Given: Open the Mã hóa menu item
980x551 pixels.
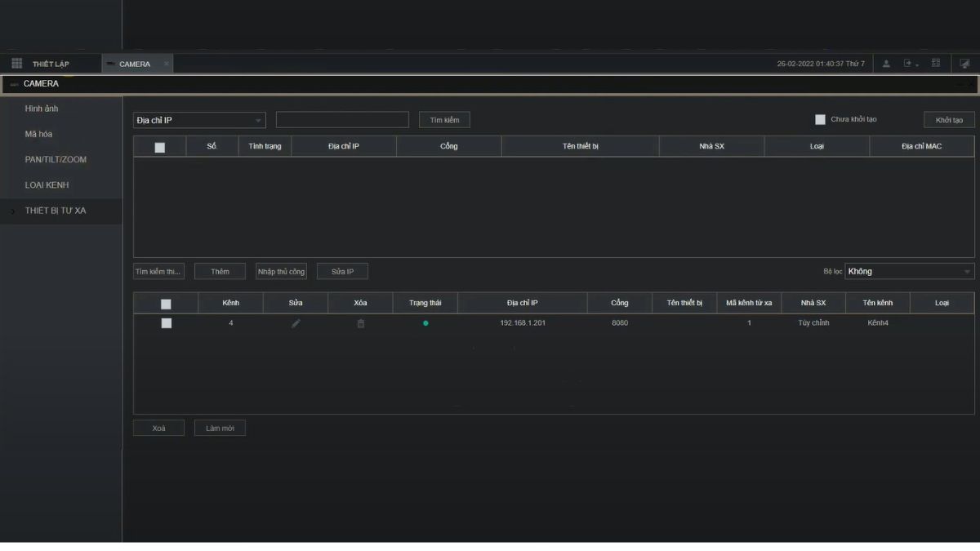Looking at the screenshot, I should (x=38, y=134).
